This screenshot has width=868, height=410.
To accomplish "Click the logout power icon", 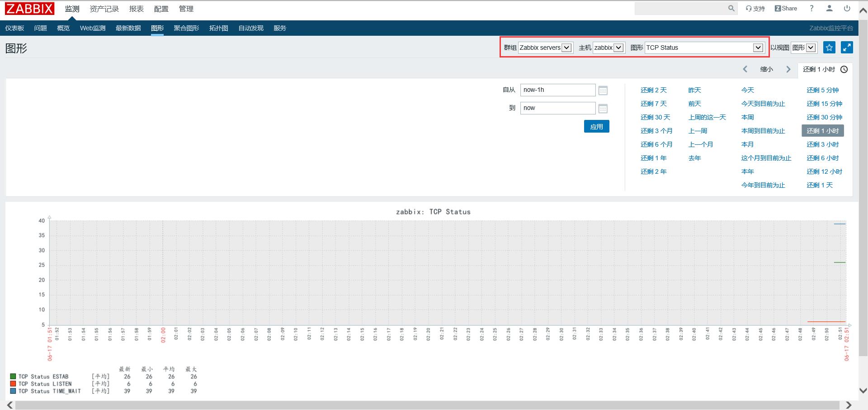I will pos(847,9).
